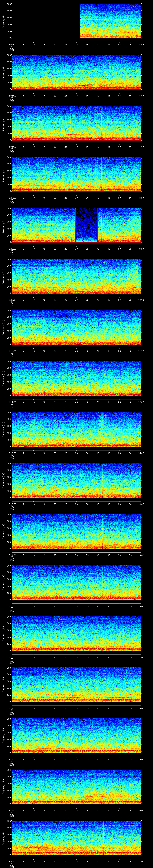
Task: Click the '20:00' end-of-axis label
Action: point(141,810)
